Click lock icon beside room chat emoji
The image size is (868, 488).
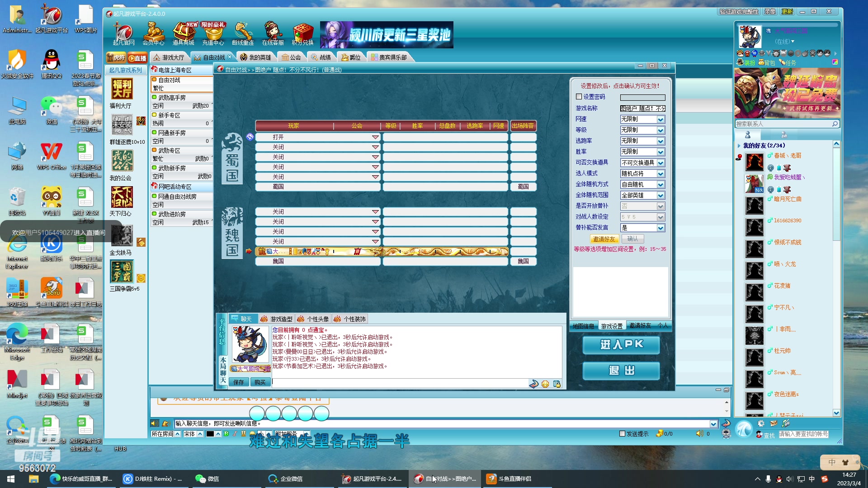coord(557,384)
